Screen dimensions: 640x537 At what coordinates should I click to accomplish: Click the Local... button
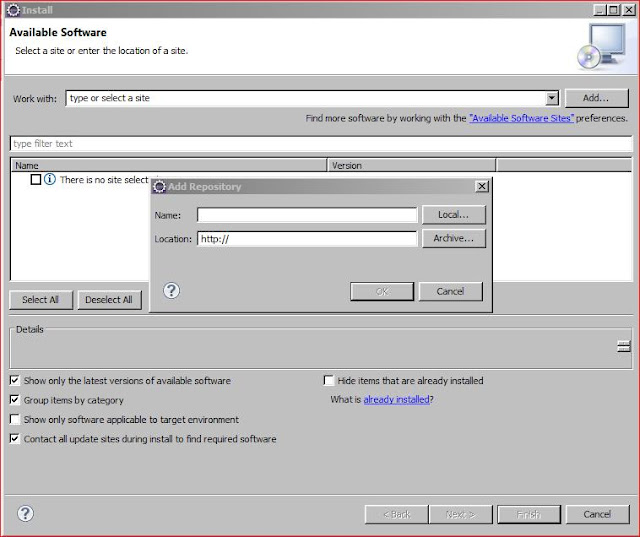[453, 215]
